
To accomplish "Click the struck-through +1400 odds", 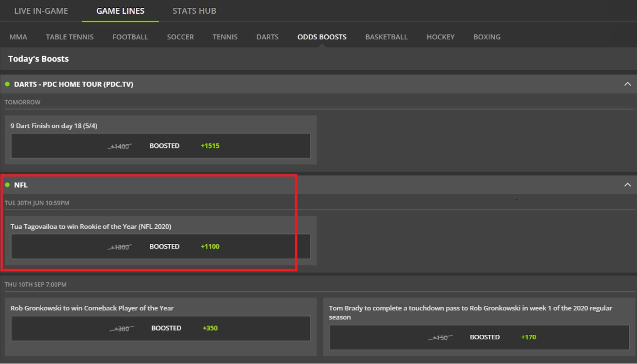I will click(120, 146).
